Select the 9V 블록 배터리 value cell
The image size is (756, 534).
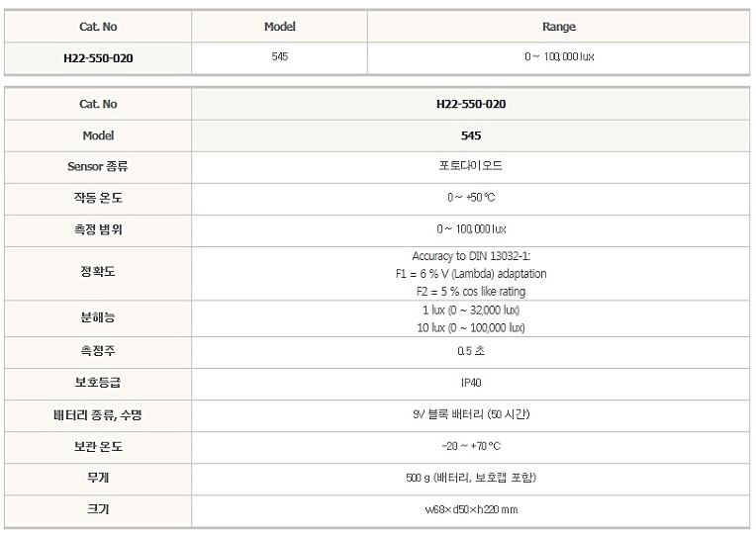[471, 414]
